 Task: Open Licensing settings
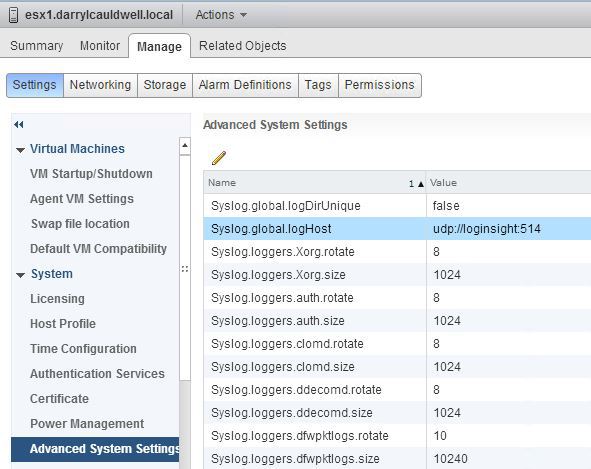tap(57, 299)
